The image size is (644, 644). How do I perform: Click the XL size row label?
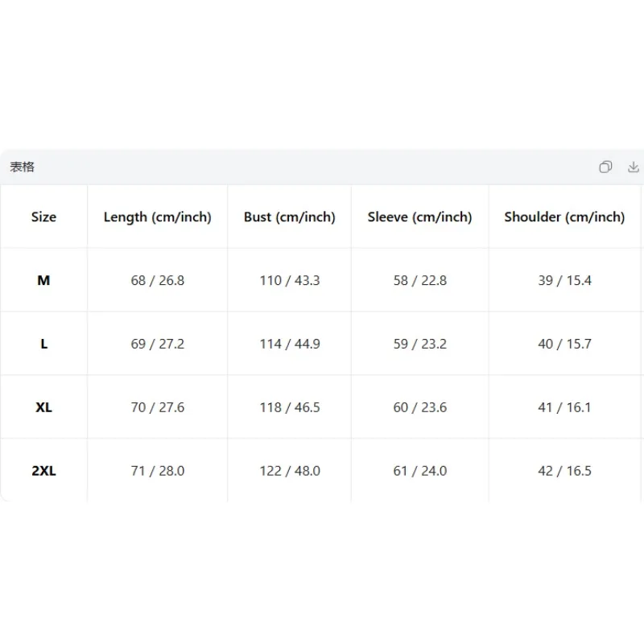coord(43,407)
